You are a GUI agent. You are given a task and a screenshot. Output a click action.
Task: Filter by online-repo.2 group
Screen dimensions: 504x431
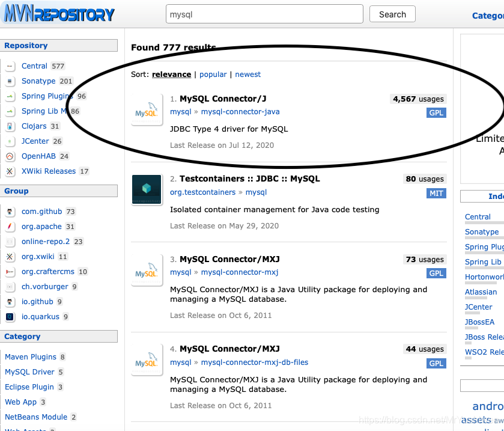click(46, 242)
